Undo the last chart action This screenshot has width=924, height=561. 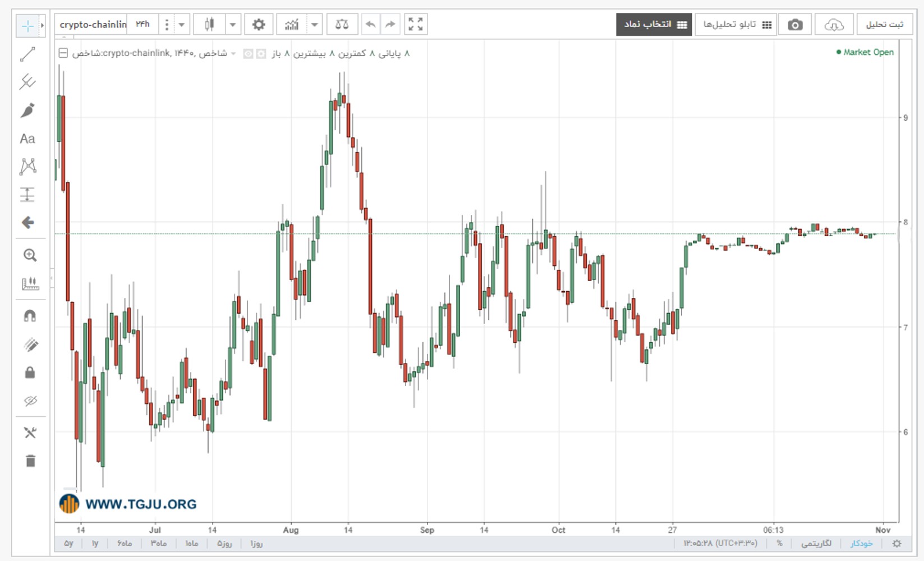tap(370, 25)
